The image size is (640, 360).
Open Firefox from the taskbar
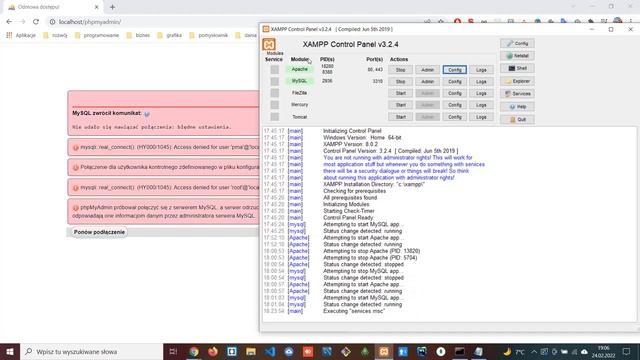[213, 351]
